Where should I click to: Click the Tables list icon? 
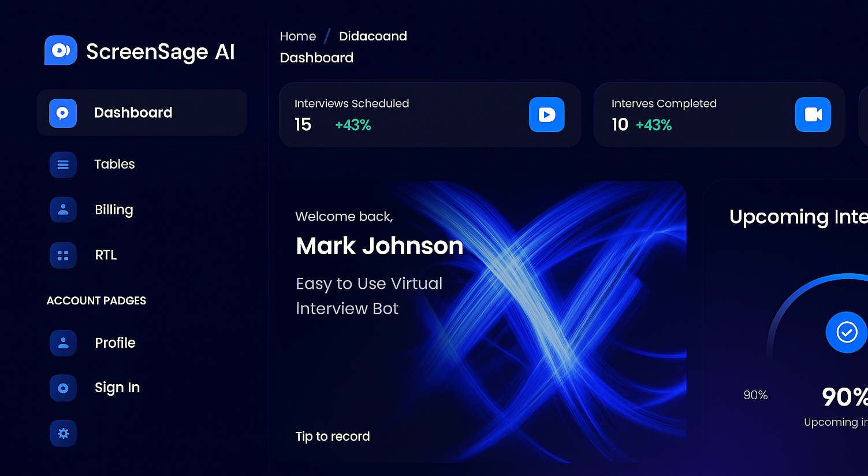[x=63, y=165]
